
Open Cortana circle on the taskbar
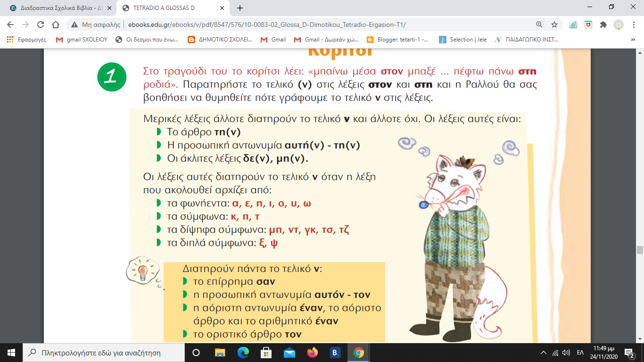pyautogui.click(x=196, y=352)
